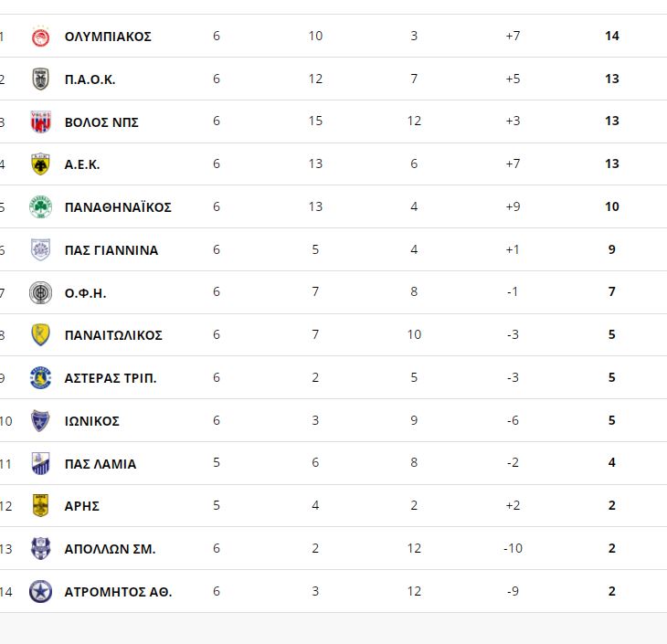667x644 pixels.
Task: Click the Apollon Smyrnis team logo
Action: (x=40, y=549)
